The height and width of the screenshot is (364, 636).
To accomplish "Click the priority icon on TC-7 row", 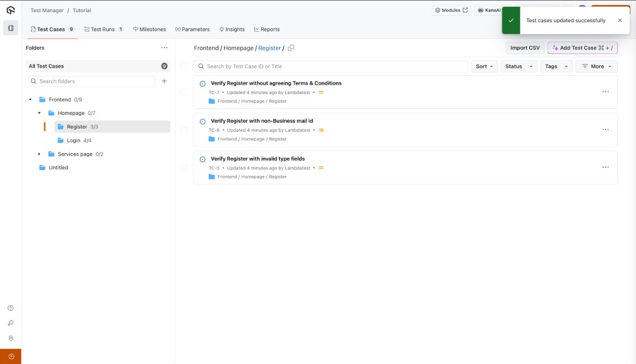I will pyautogui.click(x=321, y=92).
